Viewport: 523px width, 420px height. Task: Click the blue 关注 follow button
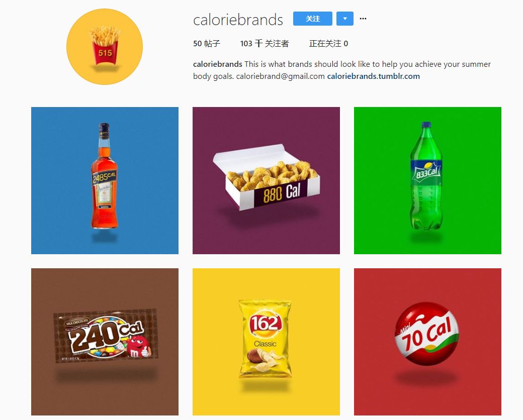312,19
